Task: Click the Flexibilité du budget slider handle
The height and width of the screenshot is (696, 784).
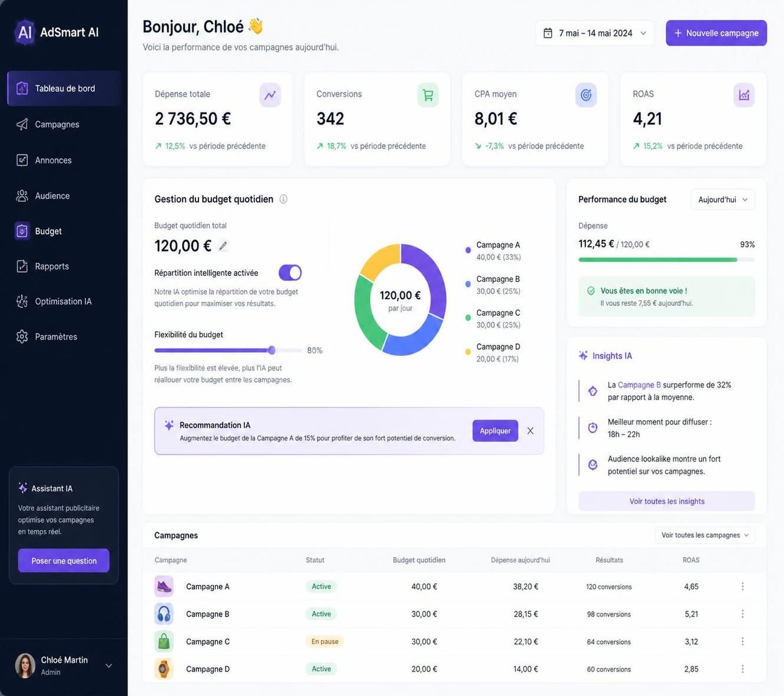Action: click(x=272, y=350)
